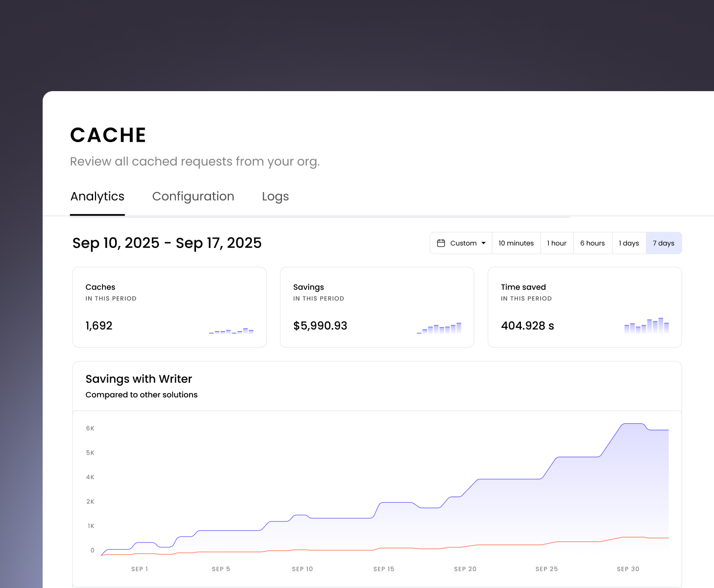This screenshot has height=588, width=714.
Task: Expand the Custom date range dropdown arrow
Action: pyautogui.click(x=484, y=243)
